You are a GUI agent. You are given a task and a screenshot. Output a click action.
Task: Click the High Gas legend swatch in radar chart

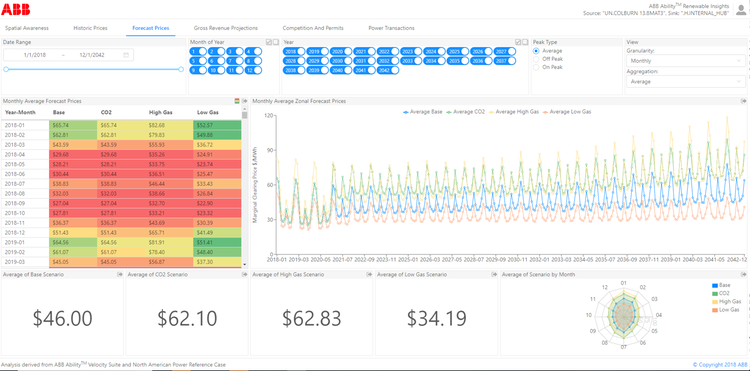715,302
